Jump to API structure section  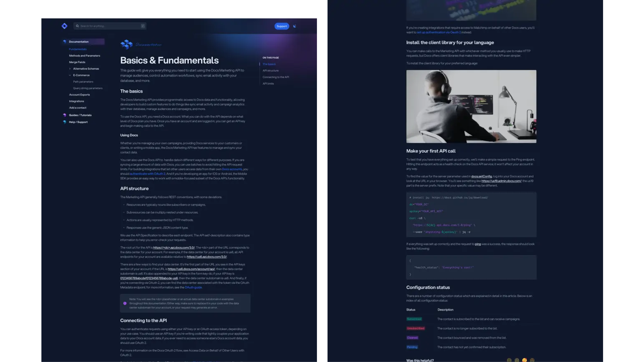click(x=270, y=71)
